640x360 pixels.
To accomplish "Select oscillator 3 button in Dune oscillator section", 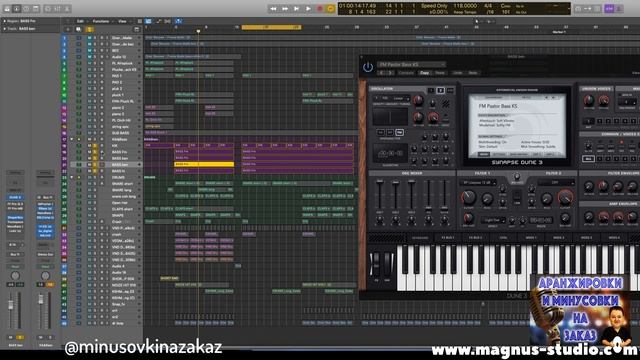I will [450, 90].
